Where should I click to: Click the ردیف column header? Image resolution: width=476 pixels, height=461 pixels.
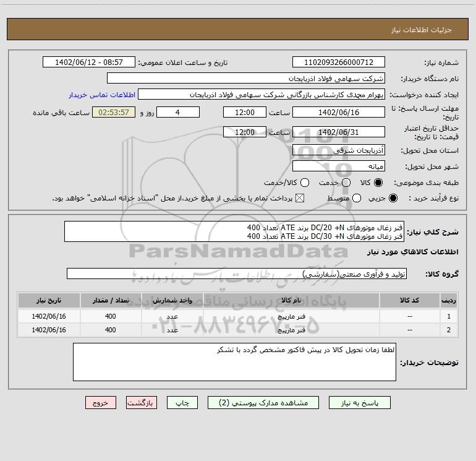pyautogui.click(x=449, y=300)
